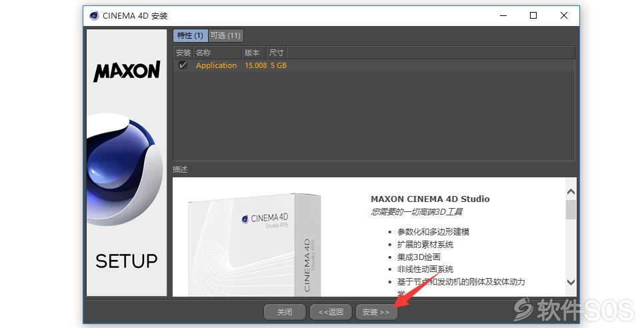Minimize the CINEMA 4D 安装 window
644x328 pixels.
[503, 15]
